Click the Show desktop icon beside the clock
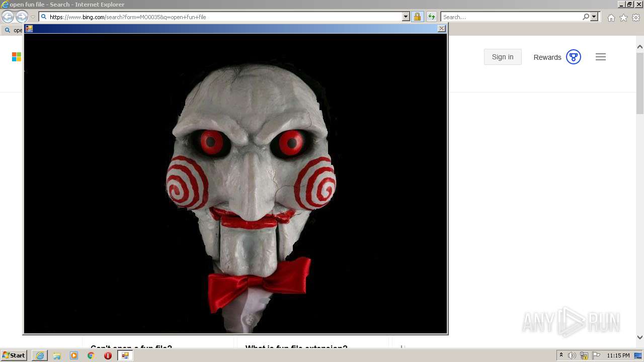This screenshot has height=362, width=644. pyautogui.click(x=639, y=355)
